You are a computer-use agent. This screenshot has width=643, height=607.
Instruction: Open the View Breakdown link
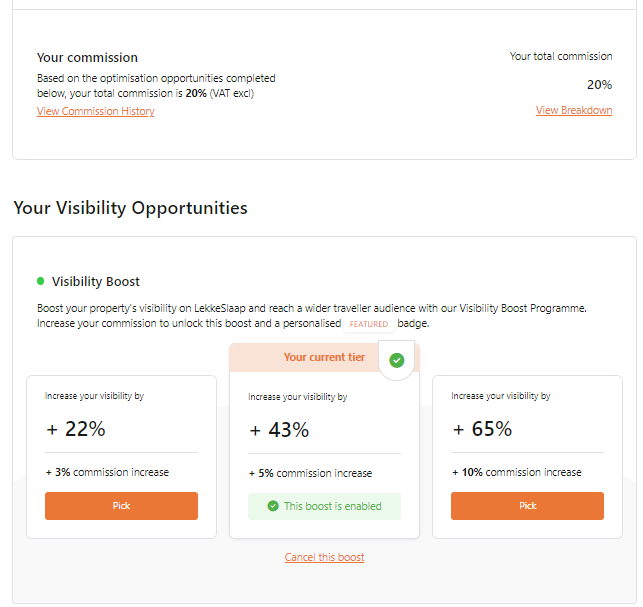coord(574,110)
